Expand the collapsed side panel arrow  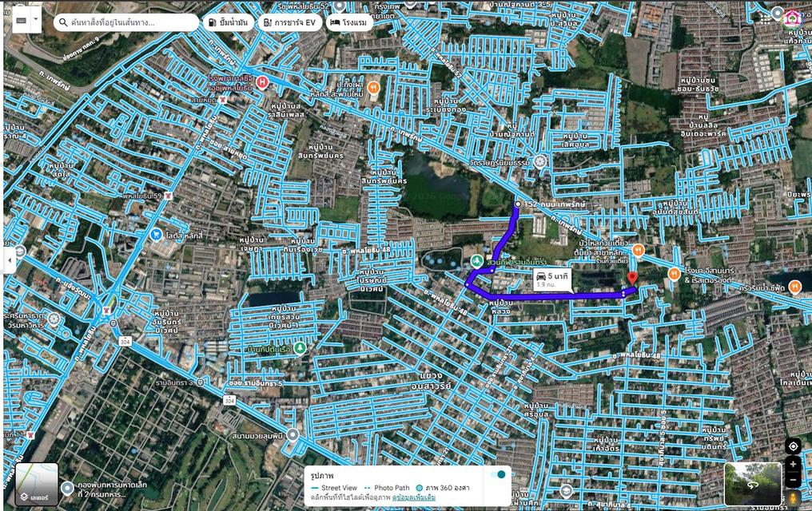(10, 259)
